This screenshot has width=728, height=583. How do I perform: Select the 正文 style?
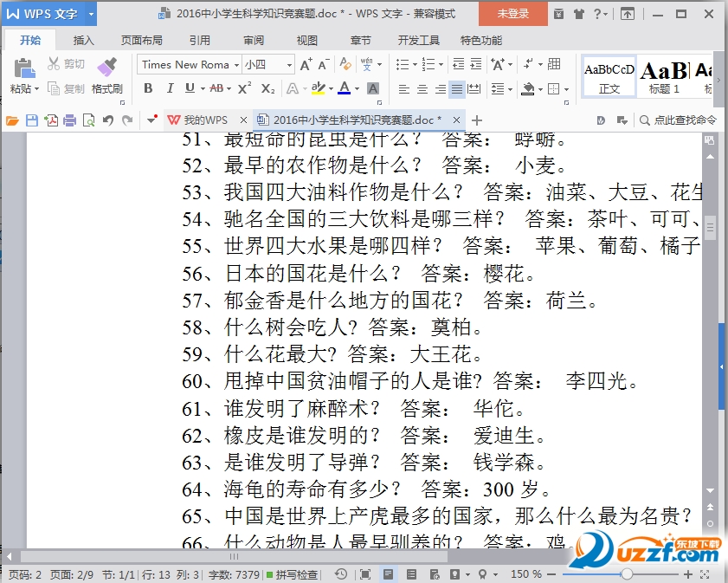[609, 76]
